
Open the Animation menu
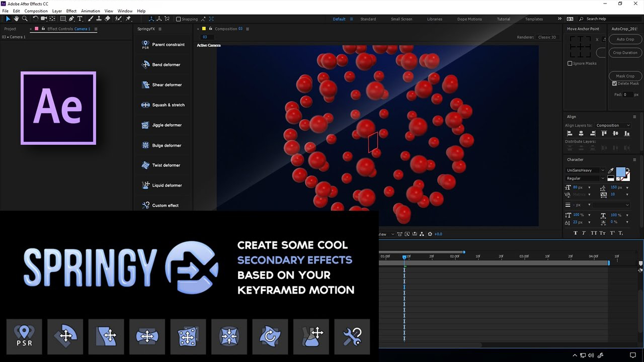coord(91,11)
